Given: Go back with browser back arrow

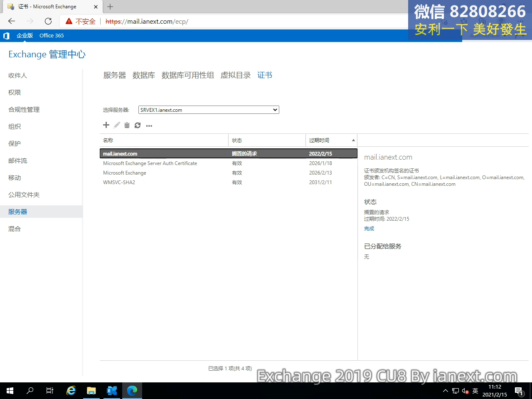Looking at the screenshot, I should (12, 21).
